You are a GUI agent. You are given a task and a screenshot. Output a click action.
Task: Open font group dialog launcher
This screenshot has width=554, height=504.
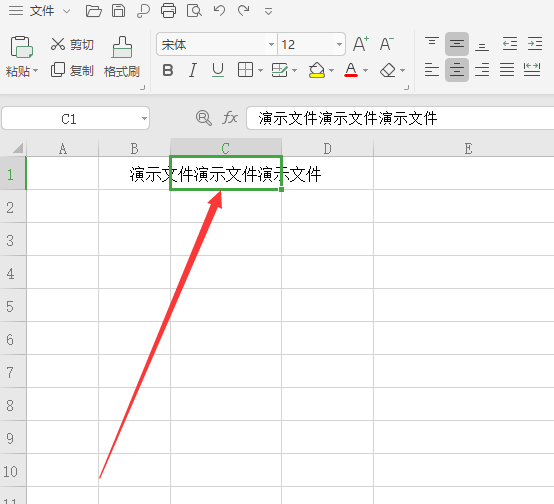[x=407, y=87]
